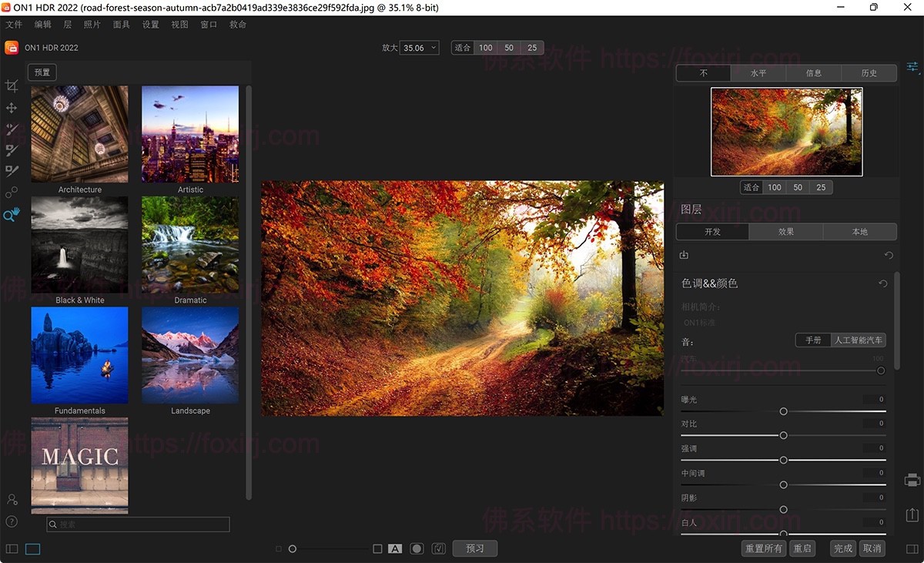Image resolution: width=924 pixels, height=563 pixels.
Task: Expand the 预置 presets panel header
Action: point(42,72)
